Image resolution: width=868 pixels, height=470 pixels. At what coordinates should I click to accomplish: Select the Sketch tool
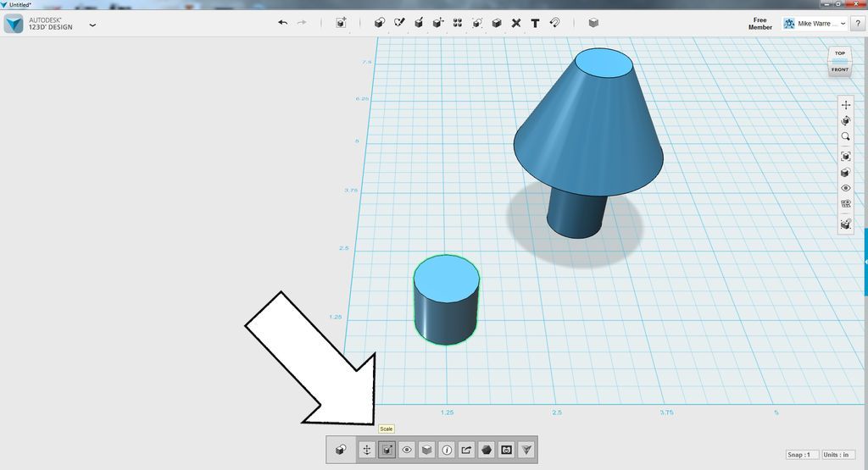point(399,23)
